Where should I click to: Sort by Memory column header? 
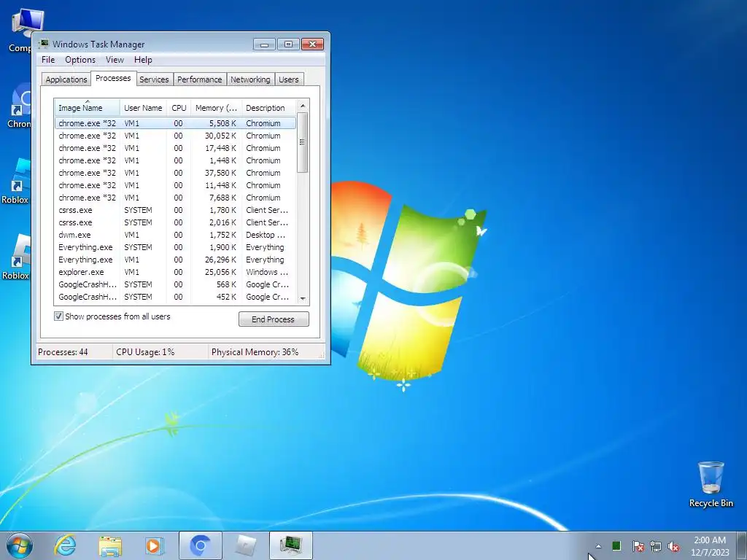[216, 108]
